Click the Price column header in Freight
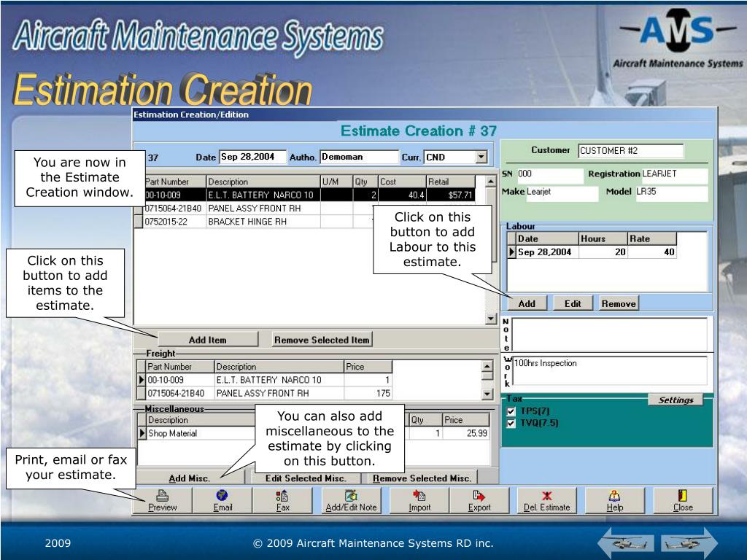 click(368, 366)
